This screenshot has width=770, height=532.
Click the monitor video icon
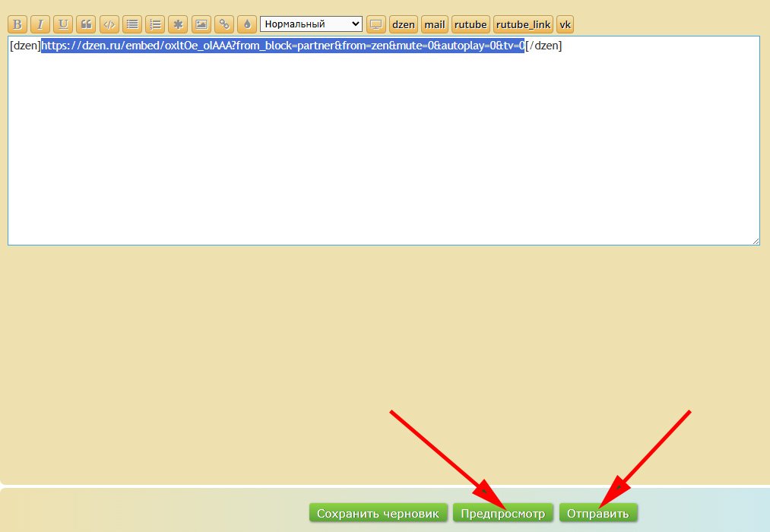point(375,24)
